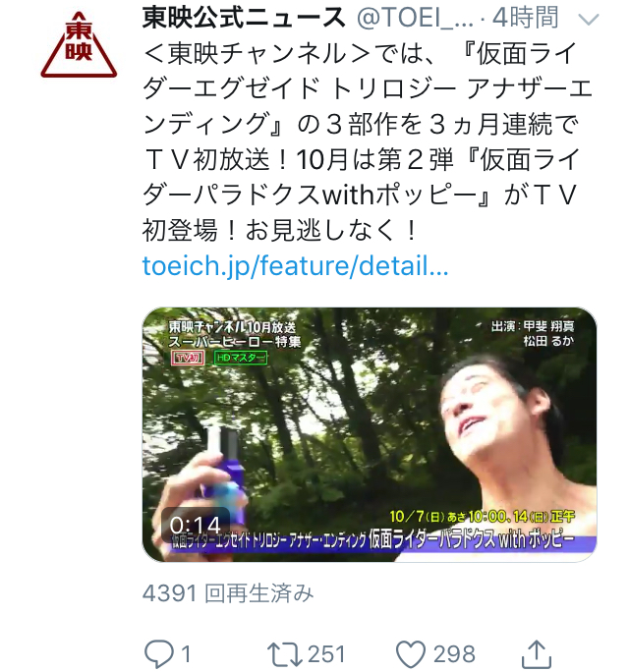This screenshot has height=672, width=629.
Task: Expand tweet options chevron menu
Action: click(589, 20)
